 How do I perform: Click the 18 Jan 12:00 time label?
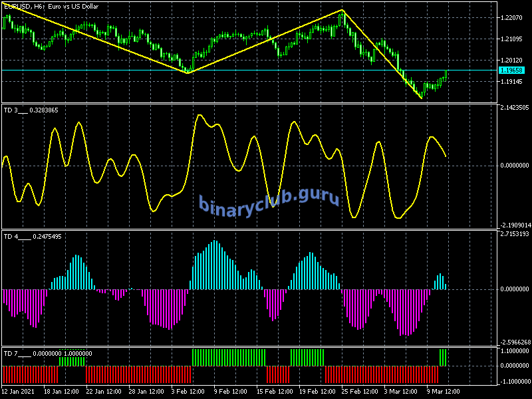(x=62, y=392)
